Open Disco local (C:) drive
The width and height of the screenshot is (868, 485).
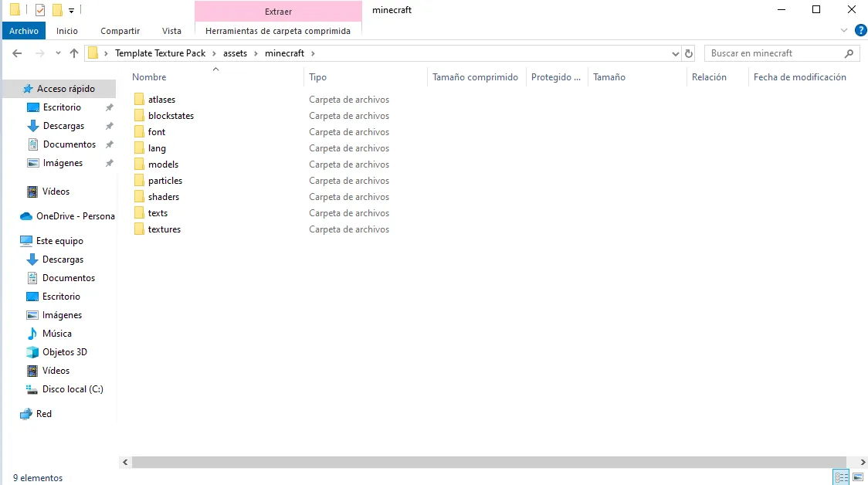coord(72,389)
